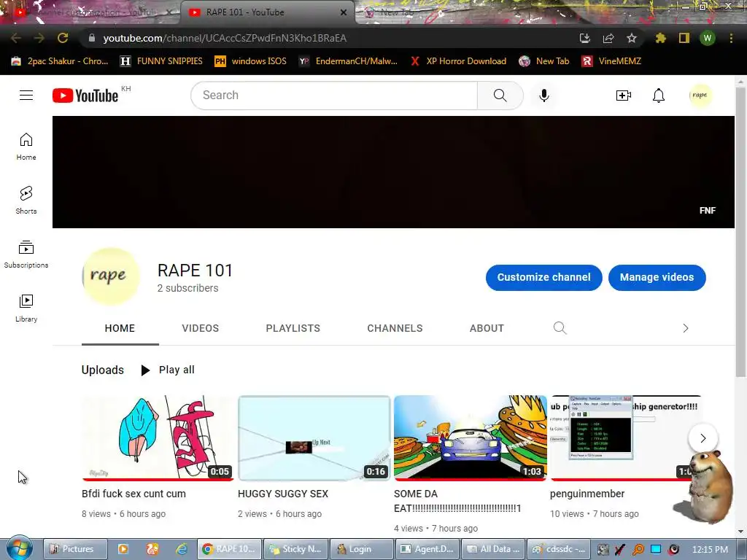Open Library in the sidebar

coord(26,308)
